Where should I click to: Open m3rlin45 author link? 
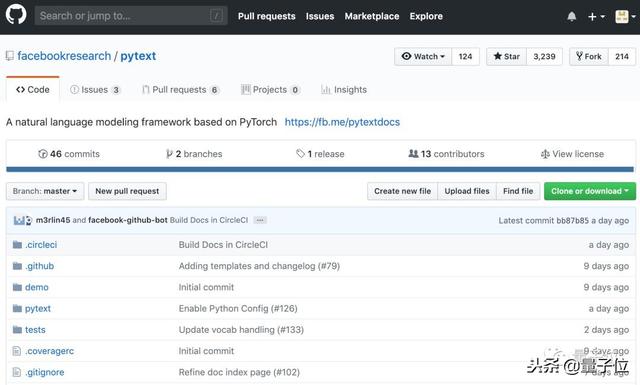click(53, 220)
